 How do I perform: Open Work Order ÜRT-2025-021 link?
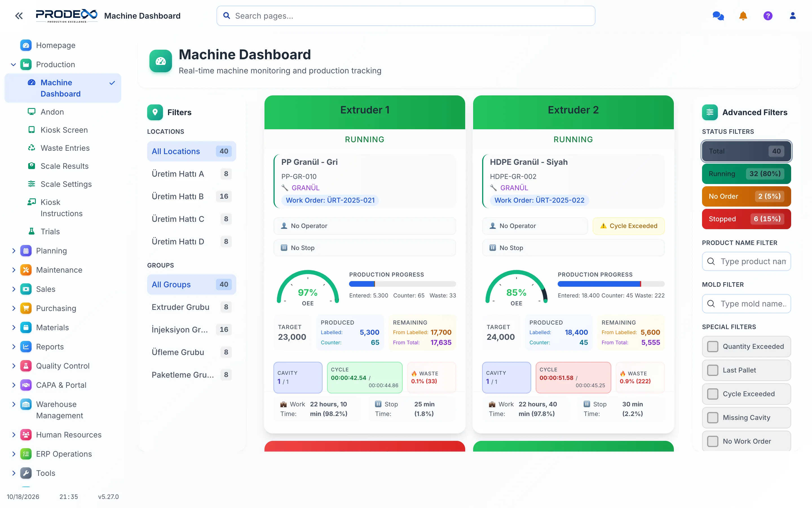[x=330, y=200]
